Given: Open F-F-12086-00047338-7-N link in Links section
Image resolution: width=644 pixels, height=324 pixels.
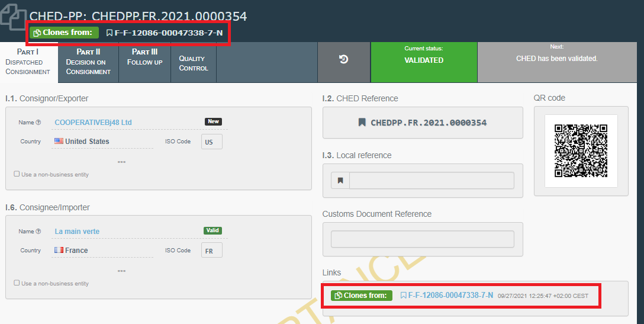Looking at the screenshot, I should (x=450, y=295).
